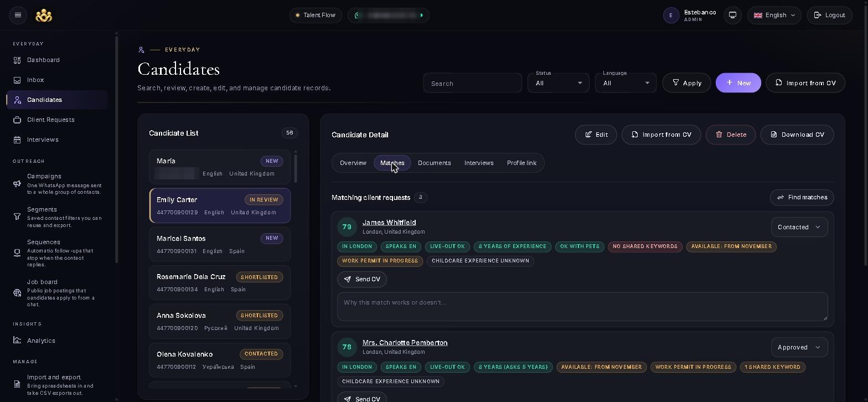Download the candidate CV
The image size is (868, 402).
tap(797, 135)
